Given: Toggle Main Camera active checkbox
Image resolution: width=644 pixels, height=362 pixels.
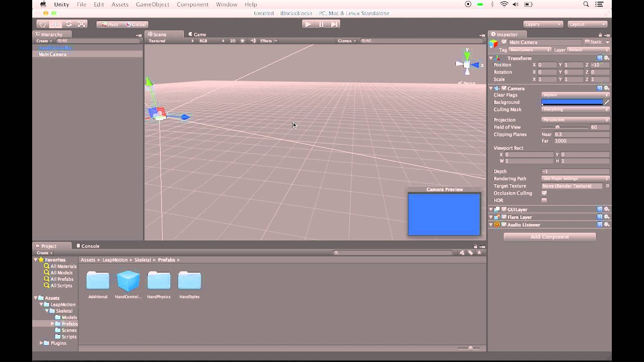Looking at the screenshot, I should (505, 42).
